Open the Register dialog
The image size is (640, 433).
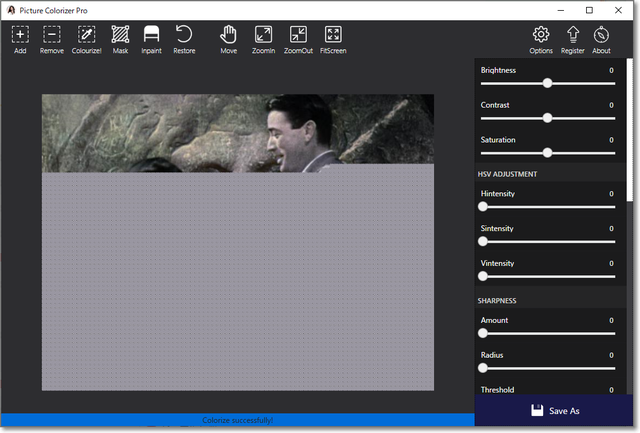[x=572, y=35]
